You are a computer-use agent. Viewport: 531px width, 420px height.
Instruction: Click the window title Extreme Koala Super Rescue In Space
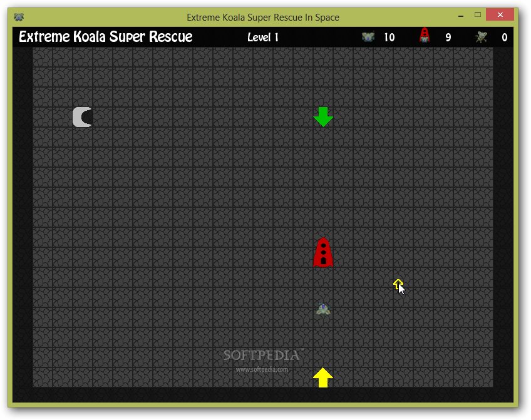[x=263, y=18]
